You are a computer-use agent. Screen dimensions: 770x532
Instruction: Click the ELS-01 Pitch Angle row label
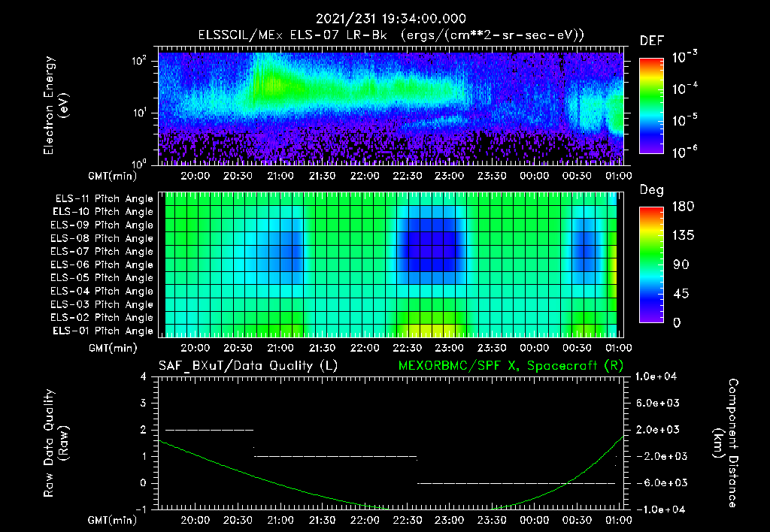pos(103,331)
